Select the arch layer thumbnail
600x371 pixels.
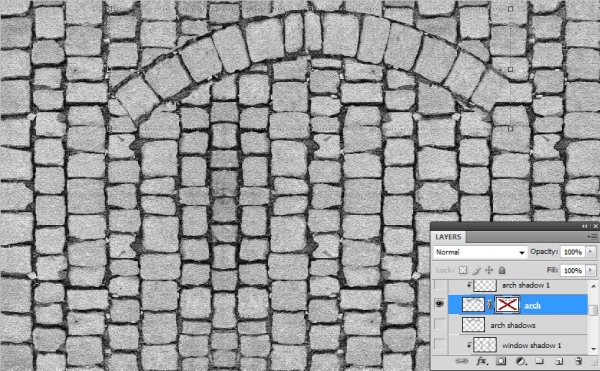click(473, 304)
